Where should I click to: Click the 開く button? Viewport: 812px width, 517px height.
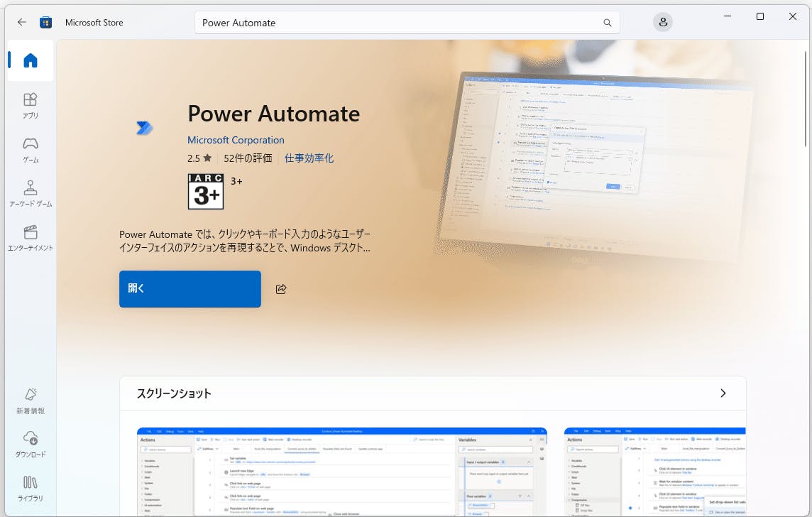190,289
